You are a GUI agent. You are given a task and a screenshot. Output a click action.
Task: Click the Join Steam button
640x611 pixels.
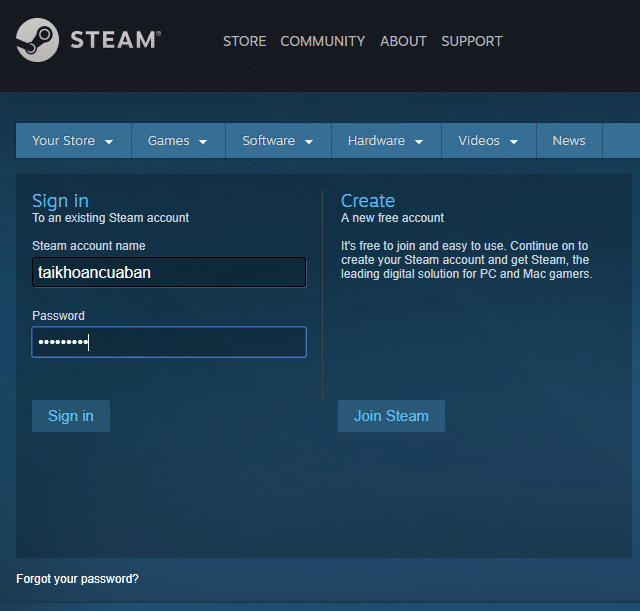[x=391, y=416]
